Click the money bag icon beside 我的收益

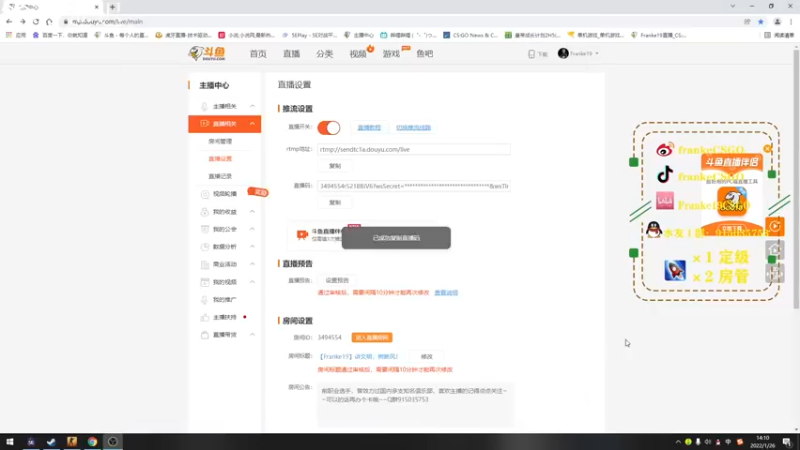pos(205,212)
